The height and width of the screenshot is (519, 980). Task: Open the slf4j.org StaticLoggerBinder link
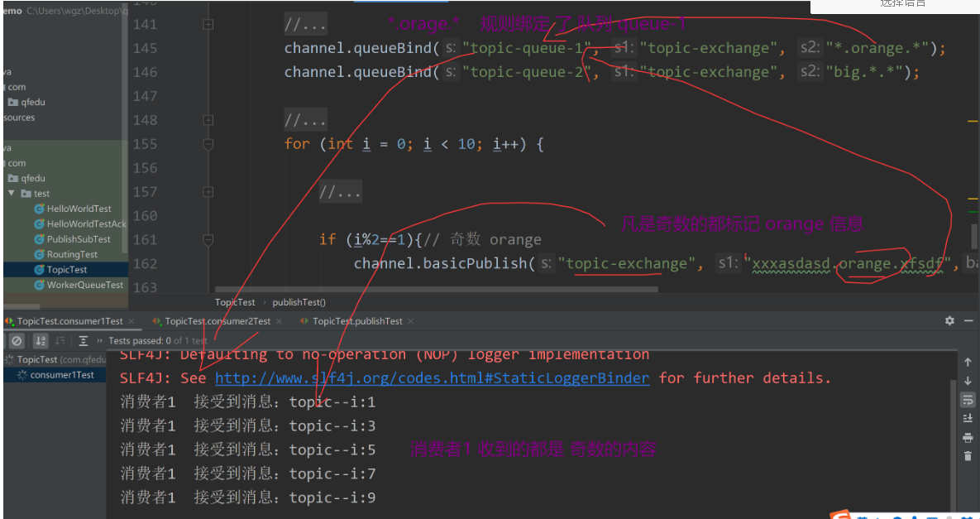click(x=432, y=378)
